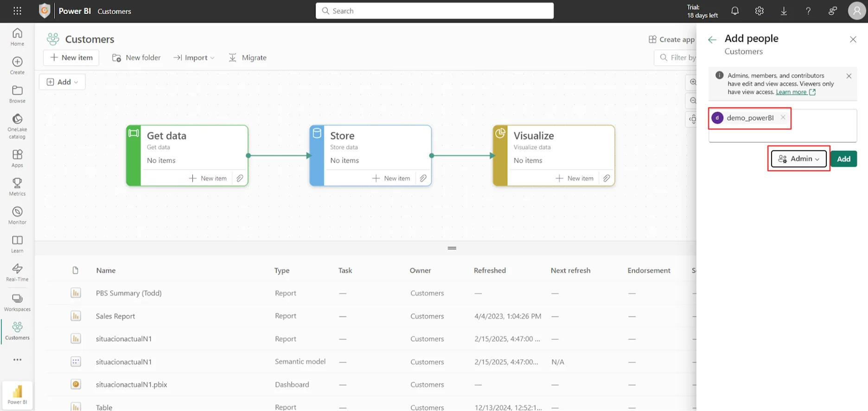Click the Power BI logo in the header

click(45, 11)
